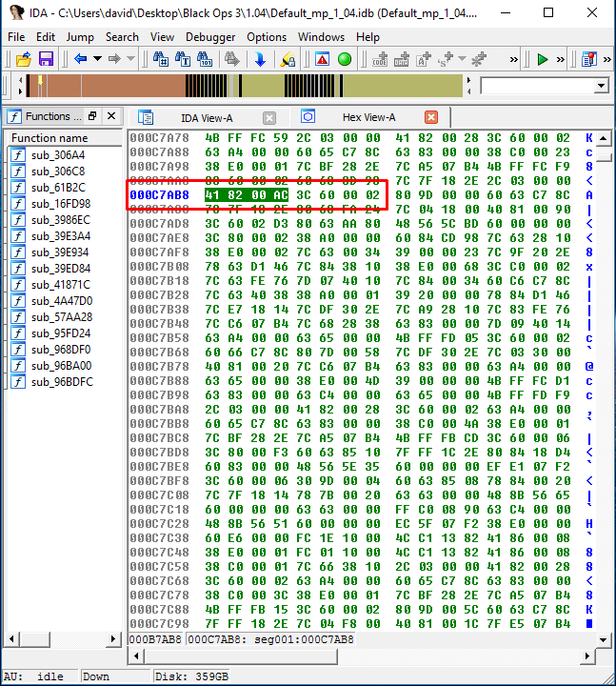Click the create ASCII string icon
Viewport: 616px width, 686px height.
[423, 59]
